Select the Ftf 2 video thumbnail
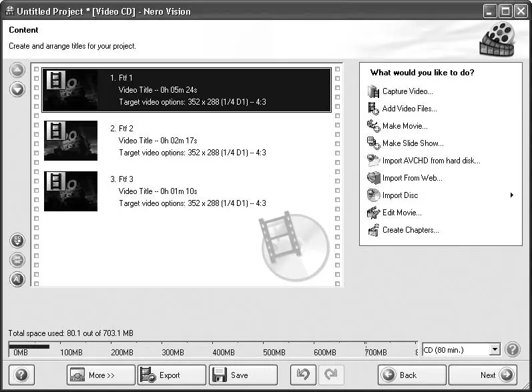Viewport: 532px width, 392px height. 71,141
